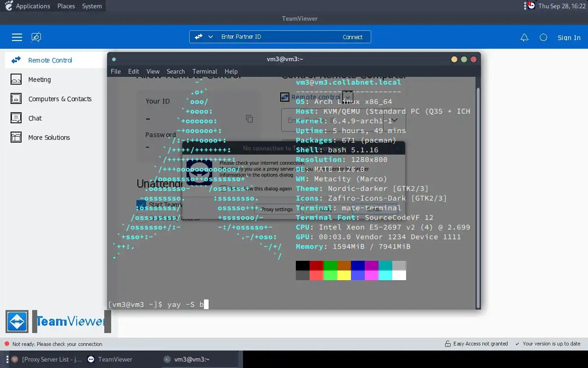The height and width of the screenshot is (368, 588).
Task: Click the Easy Access not granted status
Action: click(476, 344)
